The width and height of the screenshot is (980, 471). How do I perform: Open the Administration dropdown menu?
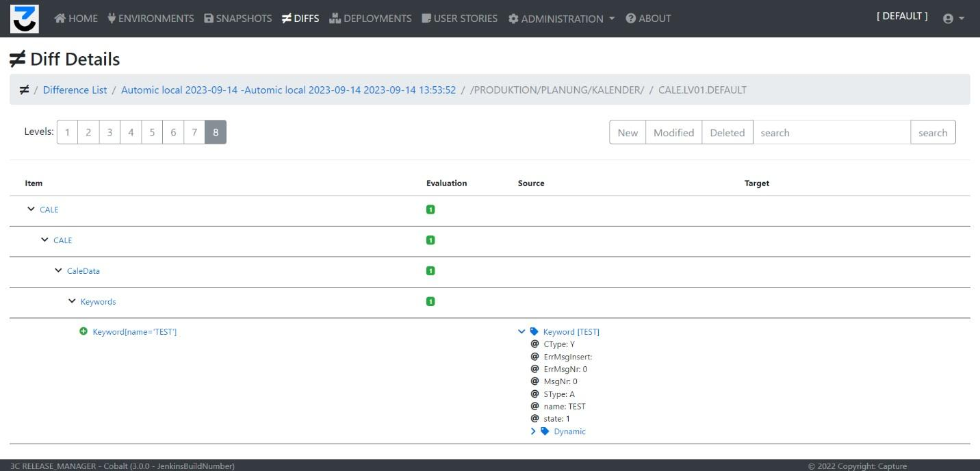(x=561, y=18)
